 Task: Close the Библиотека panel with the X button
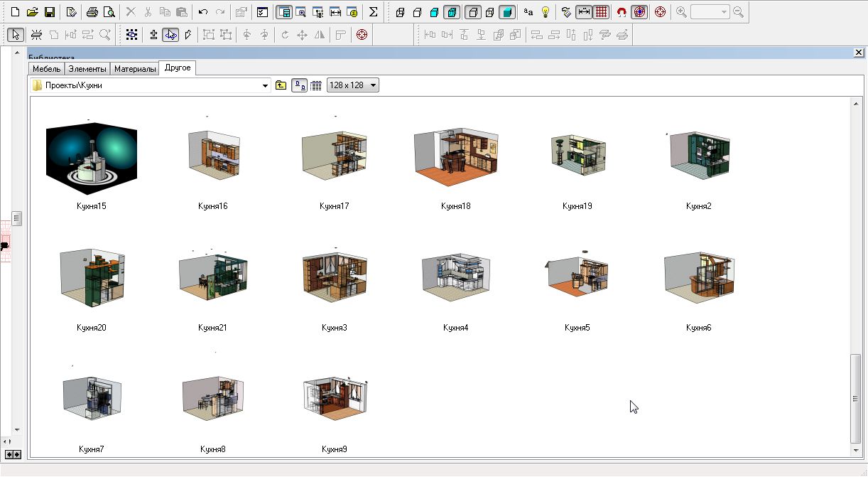tap(859, 53)
